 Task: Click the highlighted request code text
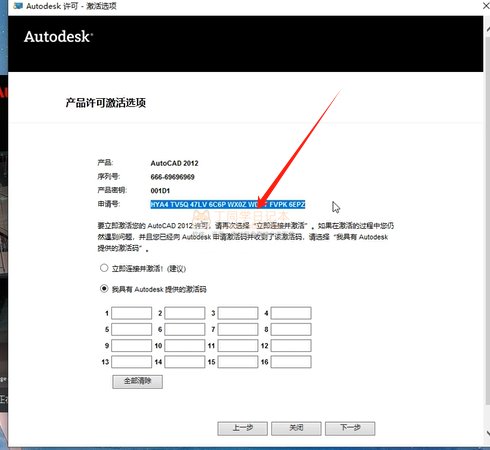228,204
